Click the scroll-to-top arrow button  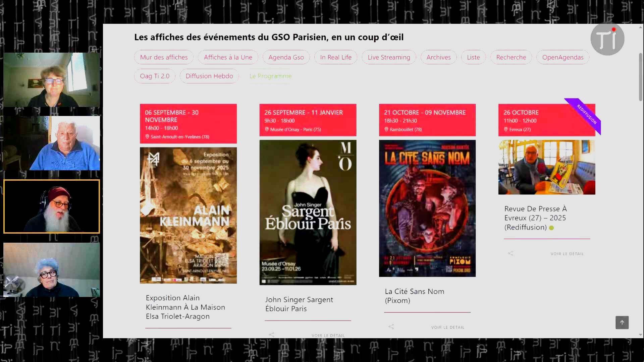click(x=622, y=322)
